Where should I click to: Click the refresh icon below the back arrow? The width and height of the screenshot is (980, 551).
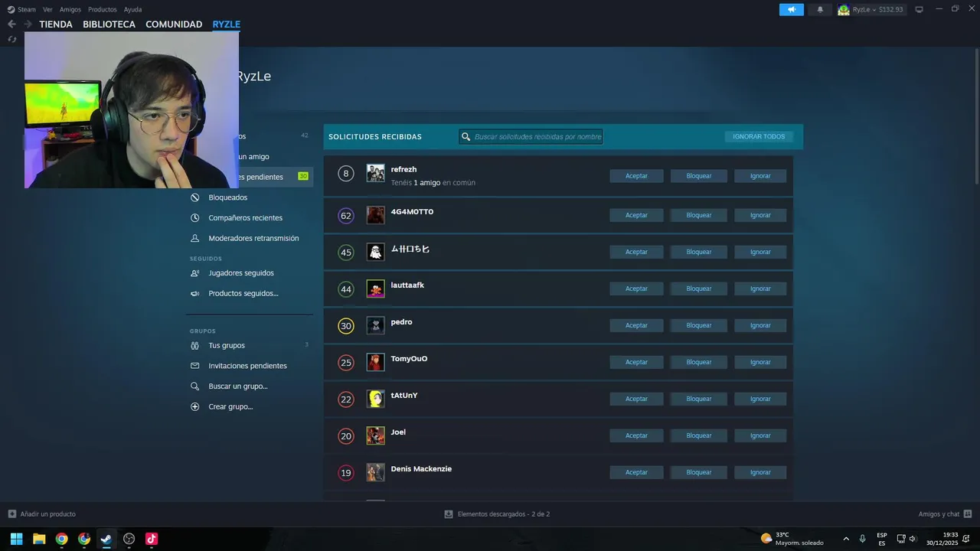point(11,39)
